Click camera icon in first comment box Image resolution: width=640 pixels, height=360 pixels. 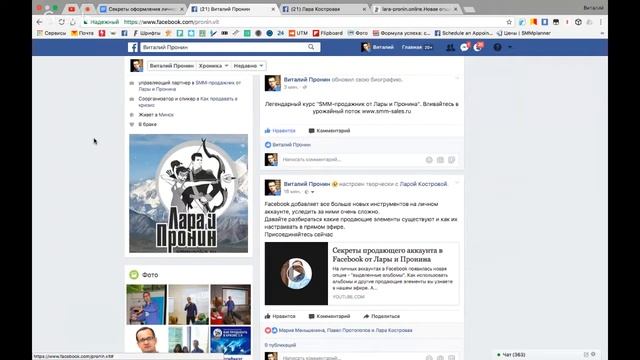coord(440,160)
